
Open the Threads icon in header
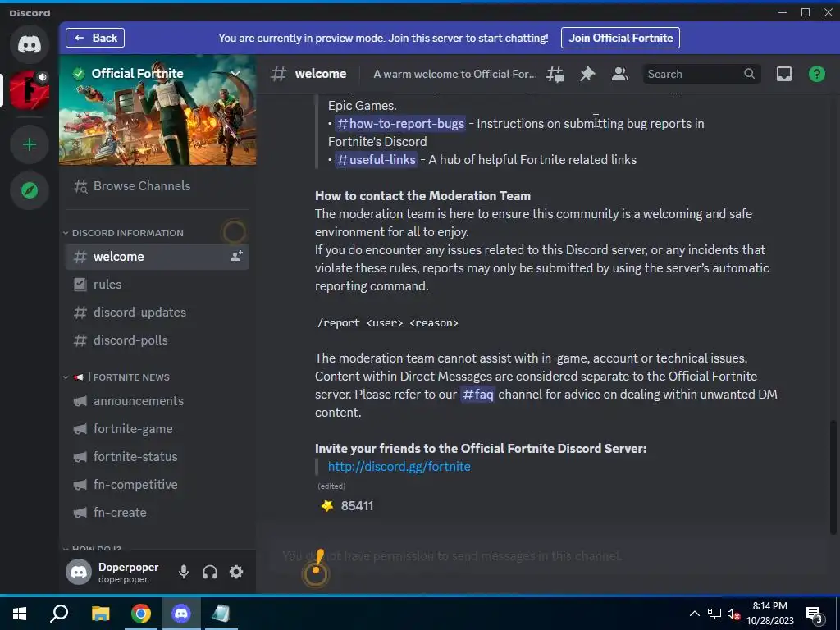coord(555,74)
